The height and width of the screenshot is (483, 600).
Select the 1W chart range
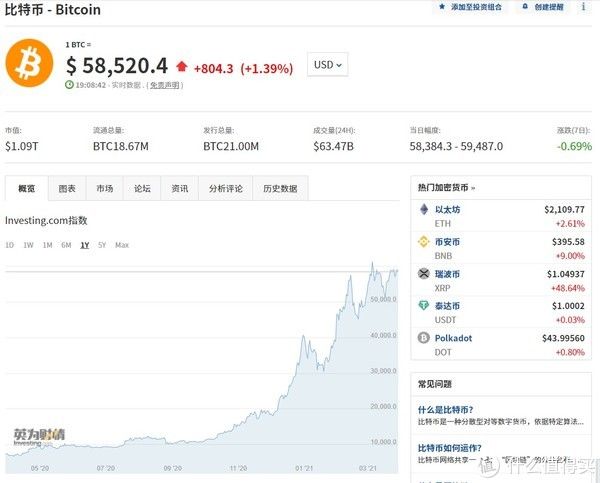(28, 245)
